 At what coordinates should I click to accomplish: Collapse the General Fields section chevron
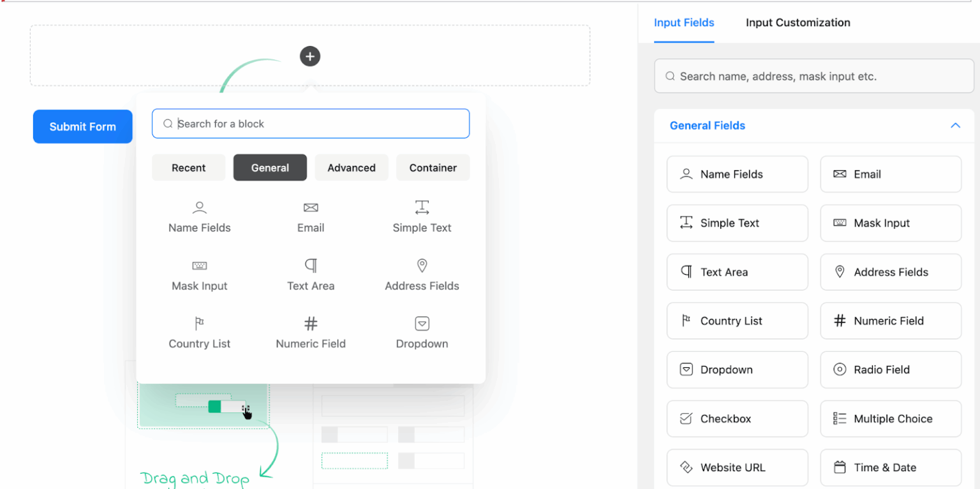pos(955,126)
